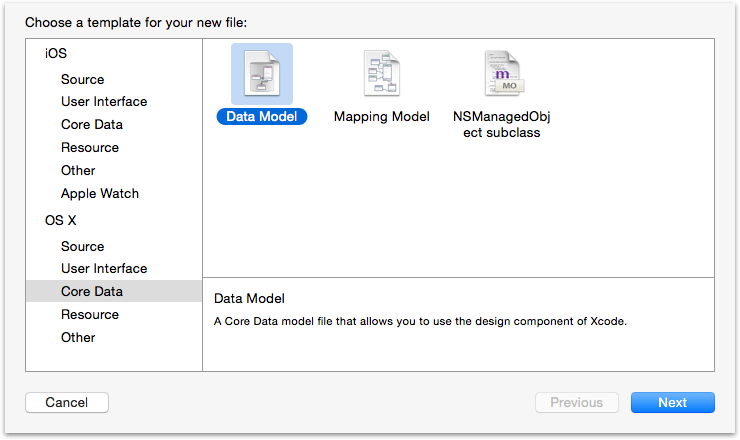
Task: Choose Other category under iOS
Action: [x=78, y=171]
